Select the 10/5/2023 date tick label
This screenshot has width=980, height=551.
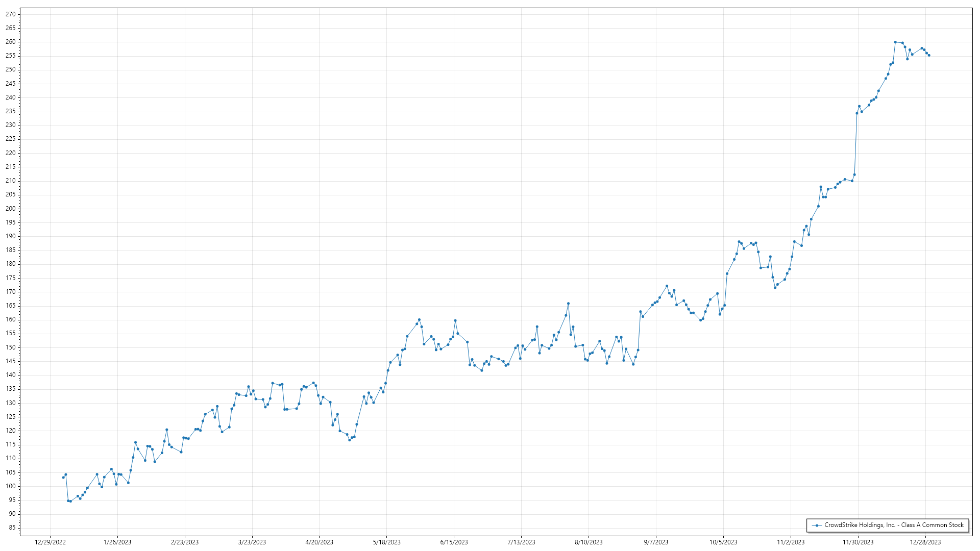point(723,542)
